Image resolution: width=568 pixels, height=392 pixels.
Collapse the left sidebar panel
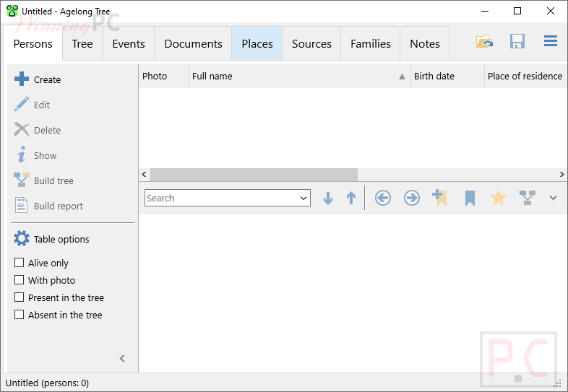tap(122, 358)
